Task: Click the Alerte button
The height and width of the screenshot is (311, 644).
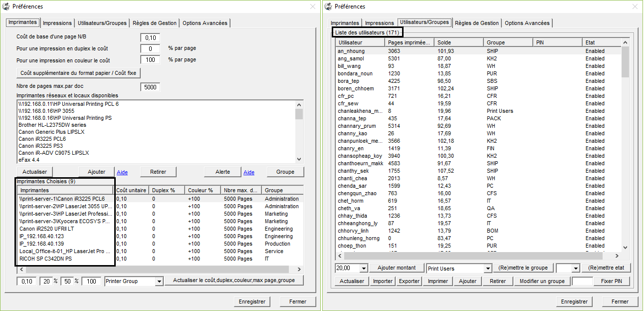Action: pos(223,172)
